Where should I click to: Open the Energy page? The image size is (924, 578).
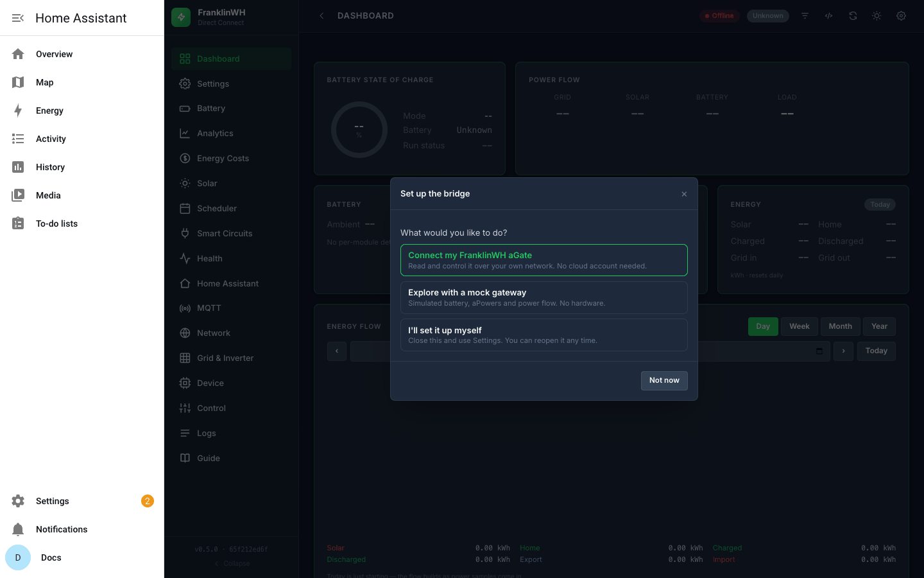82,110
